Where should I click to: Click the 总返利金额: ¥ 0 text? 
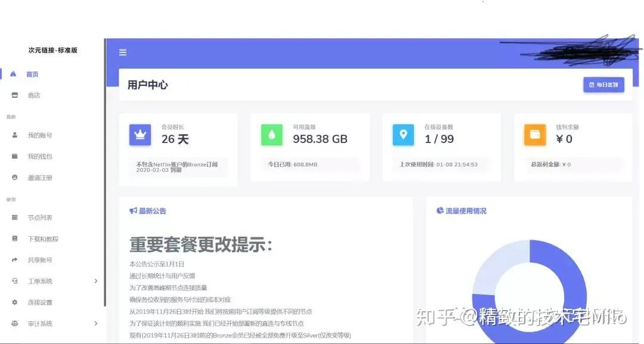(551, 164)
